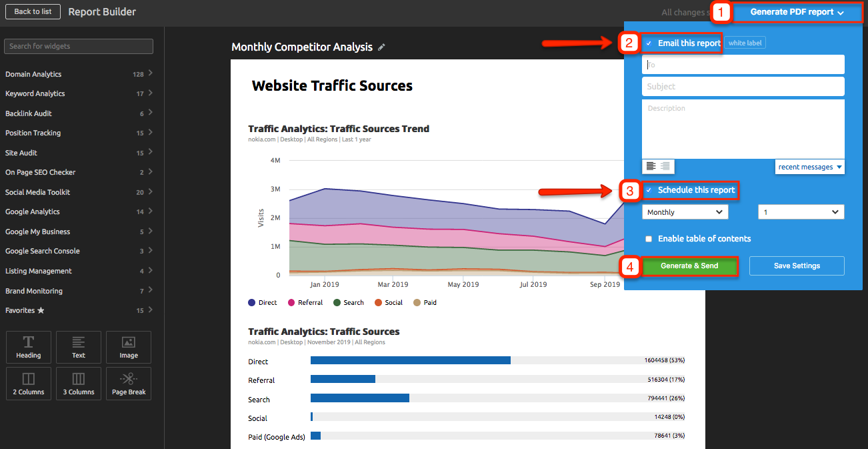This screenshot has width=868, height=449.
Task: Click the Generate & Send button
Action: pos(689,266)
